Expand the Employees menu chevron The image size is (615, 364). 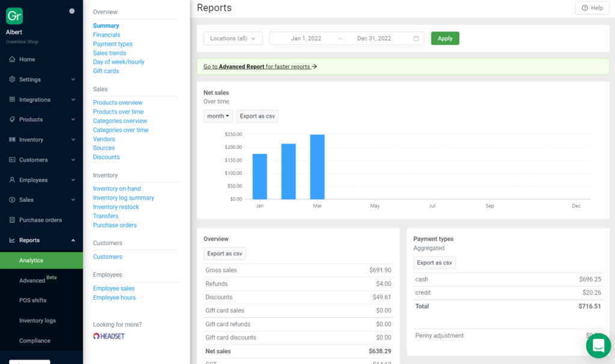[73, 180]
